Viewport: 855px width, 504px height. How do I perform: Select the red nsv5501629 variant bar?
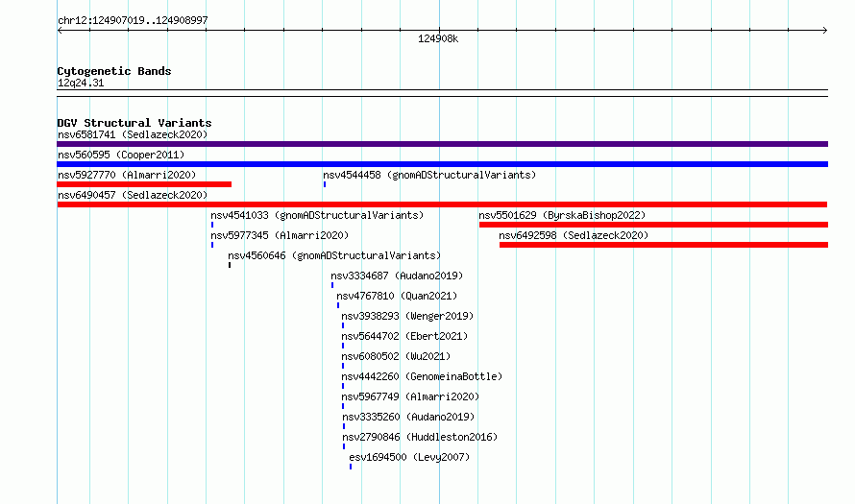tap(653, 225)
